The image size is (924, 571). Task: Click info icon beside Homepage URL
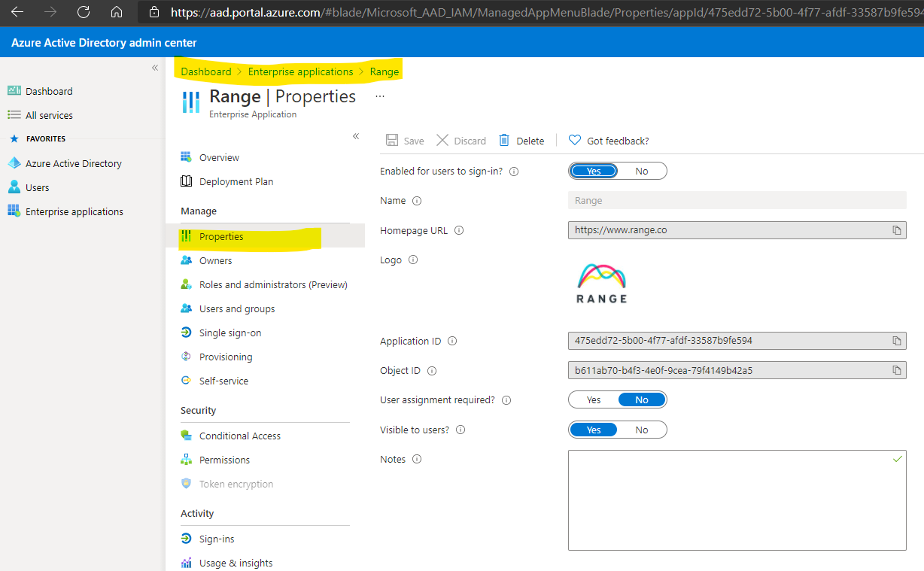click(x=459, y=230)
